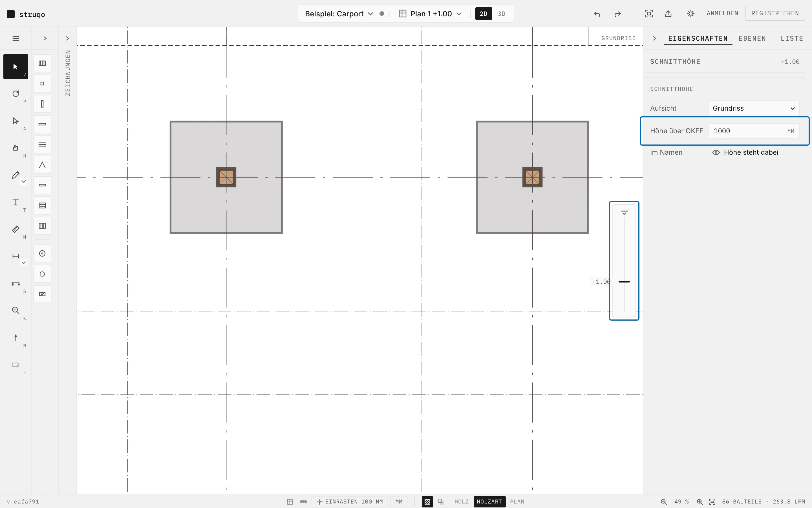Toggle the hatch fill display button
The height and width of the screenshot is (508, 812).
tap(427, 502)
